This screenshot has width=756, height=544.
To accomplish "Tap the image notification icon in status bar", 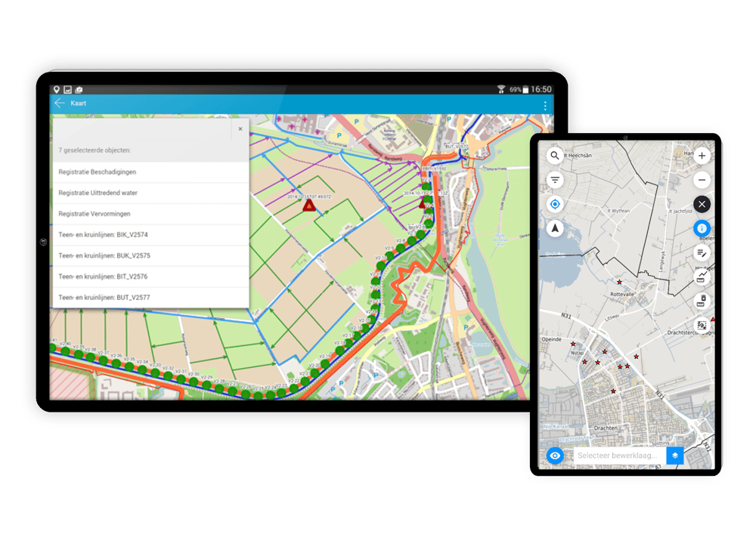I will click(x=67, y=90).
